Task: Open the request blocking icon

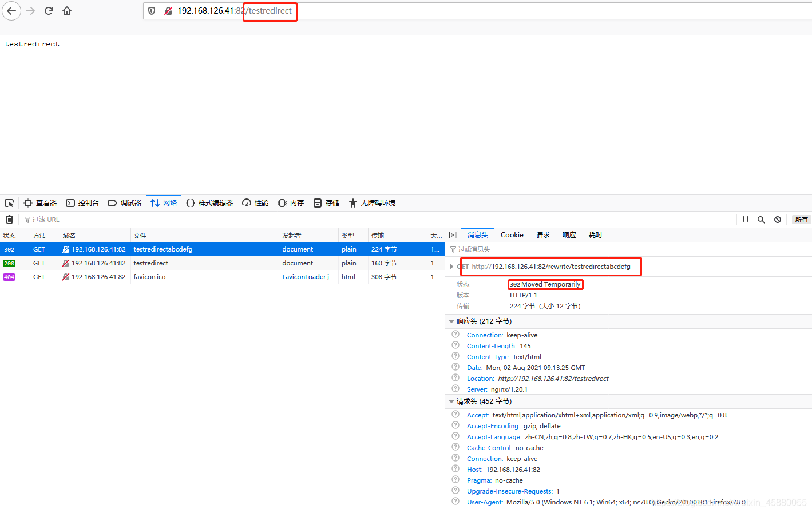Action: [778, 220]
